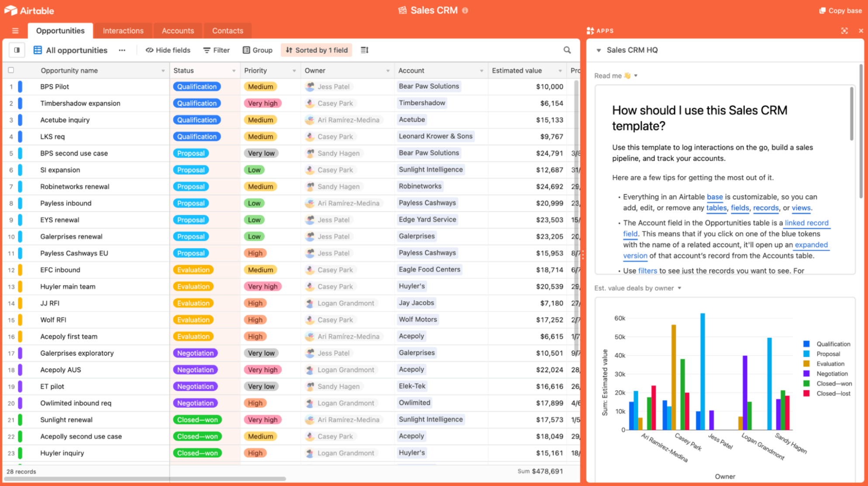
Task: Open the Group settings in the toolbar
Action: (x=258, y=50)
